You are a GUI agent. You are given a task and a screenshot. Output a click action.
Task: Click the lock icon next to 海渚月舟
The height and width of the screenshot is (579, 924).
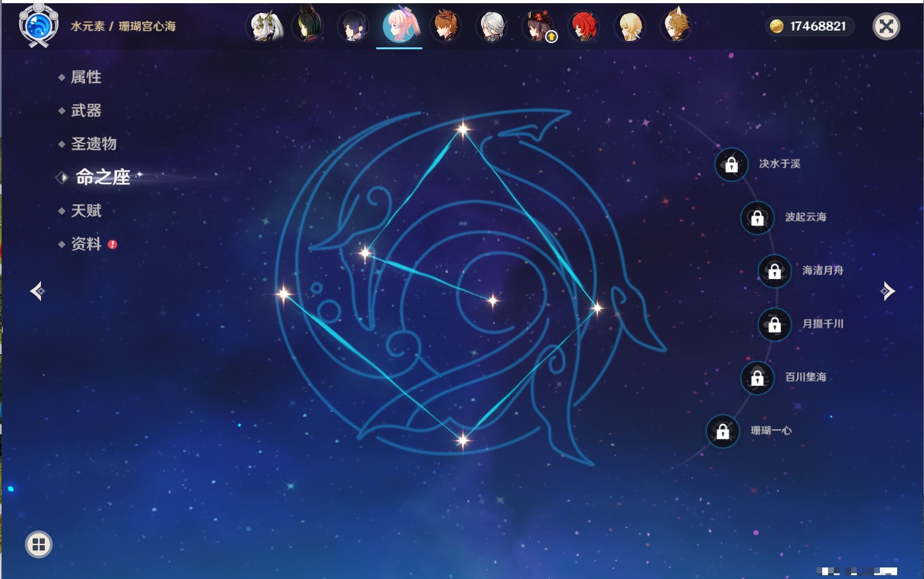[774, 271]
